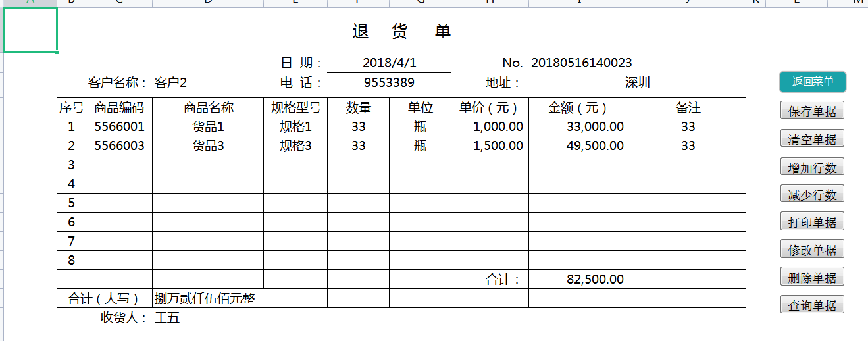Select the 序号 cell of row 5
The width and height of the screenshot is (868, 341).
(71, 203)
